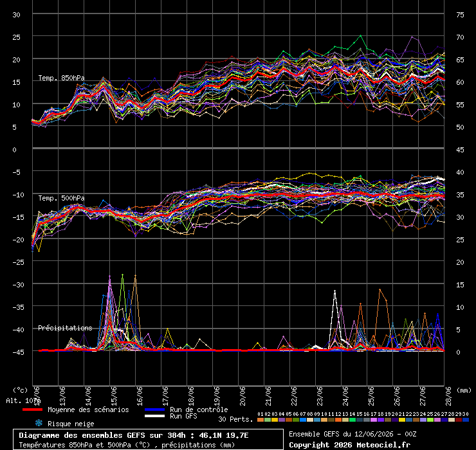Click the '(mm)' unit label beside 28/06
Viewport: 476px width, 450px height.
(464, 390)
